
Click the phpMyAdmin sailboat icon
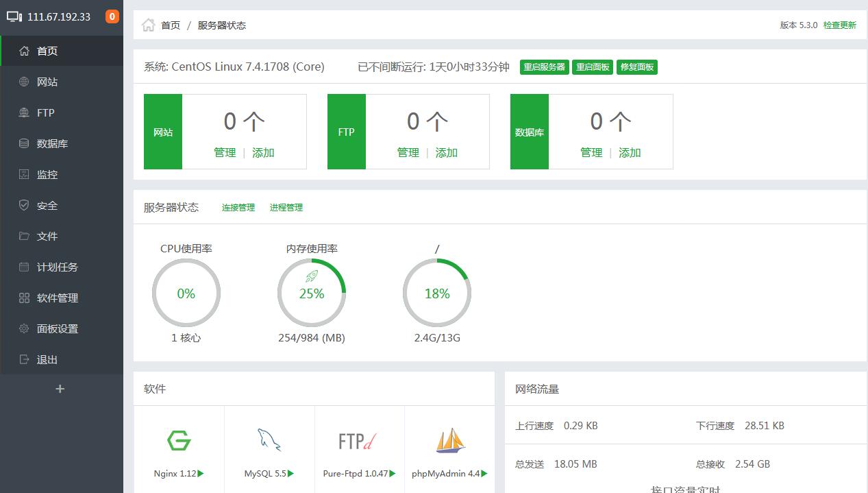tap(450, 441)
